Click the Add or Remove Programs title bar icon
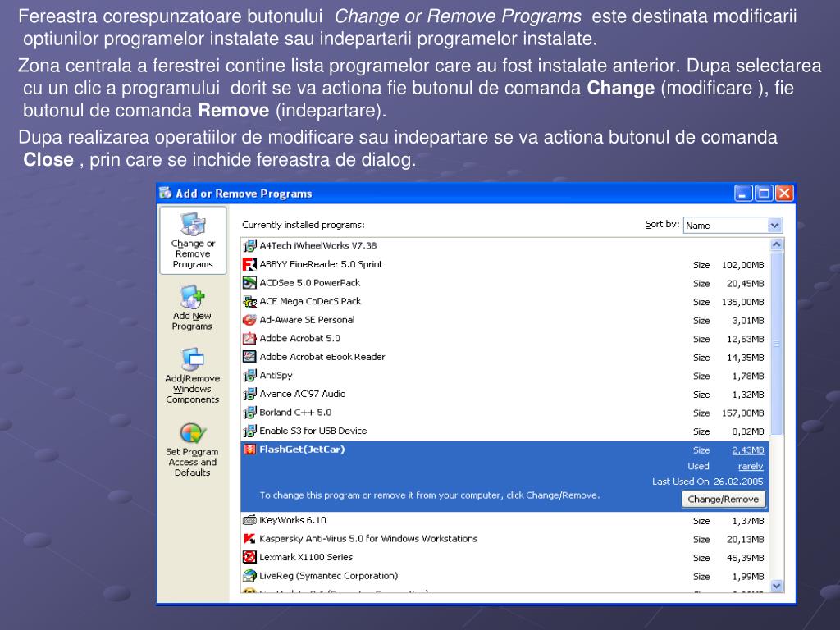The image size is (840, 630). [166, 193]
